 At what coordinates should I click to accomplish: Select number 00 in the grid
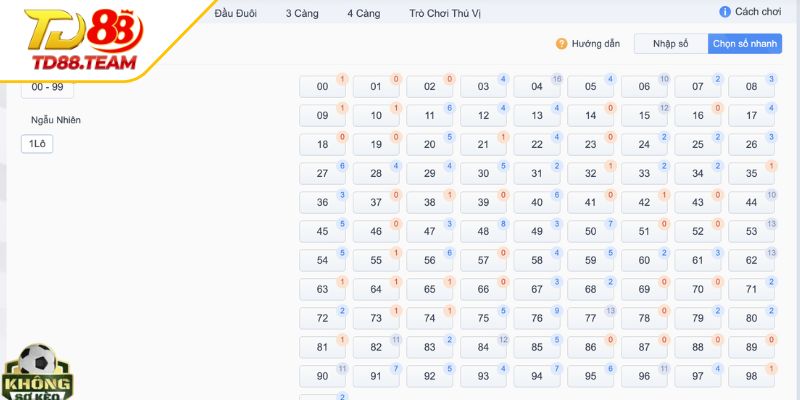[322, 87]
